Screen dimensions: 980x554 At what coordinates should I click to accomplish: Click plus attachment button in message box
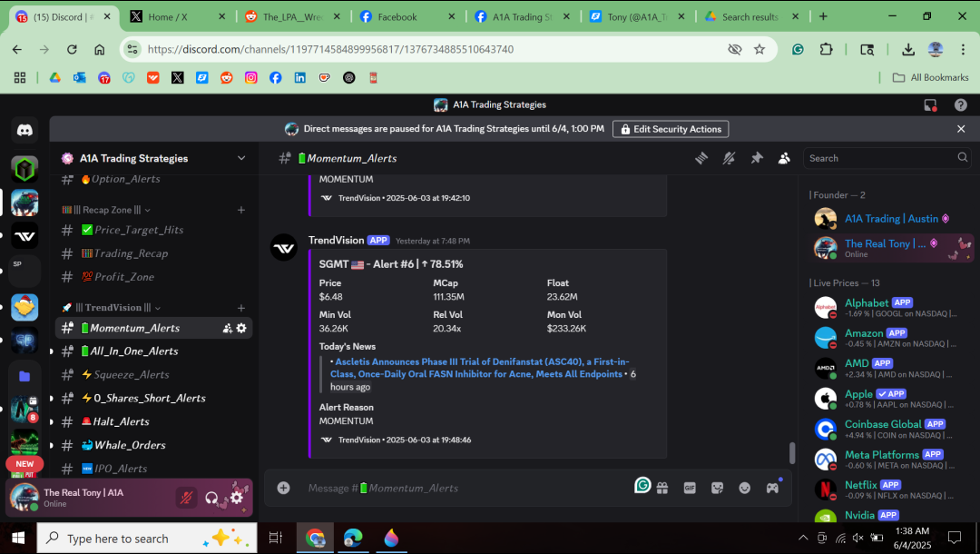[284, 488]
